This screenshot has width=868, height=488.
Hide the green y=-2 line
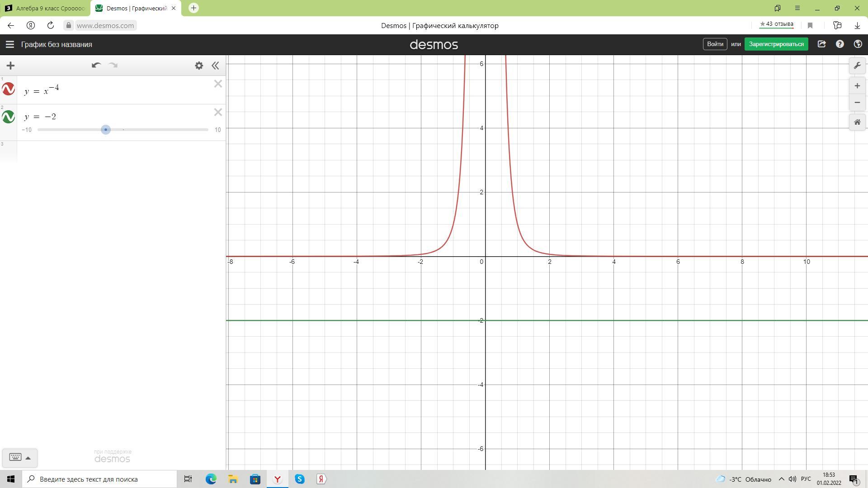pos(9,117)
